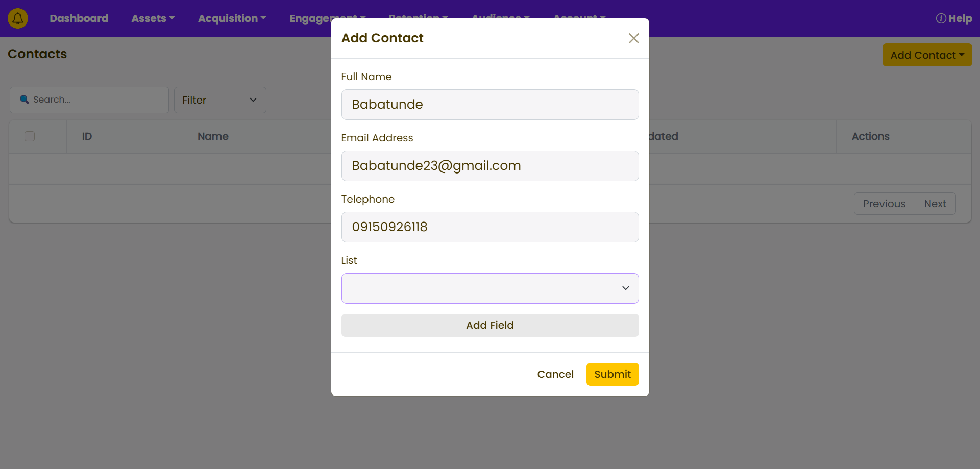Go to the Dashboard page

tap(79, 18)
